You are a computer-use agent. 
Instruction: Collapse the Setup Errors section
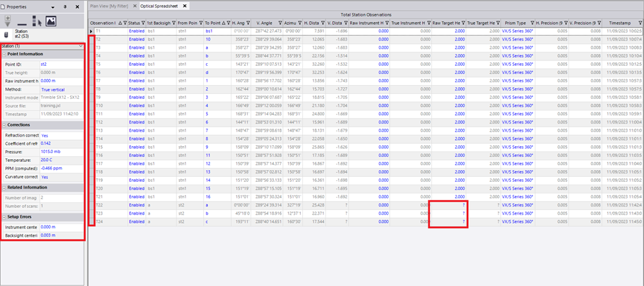[x=4, y=216]
